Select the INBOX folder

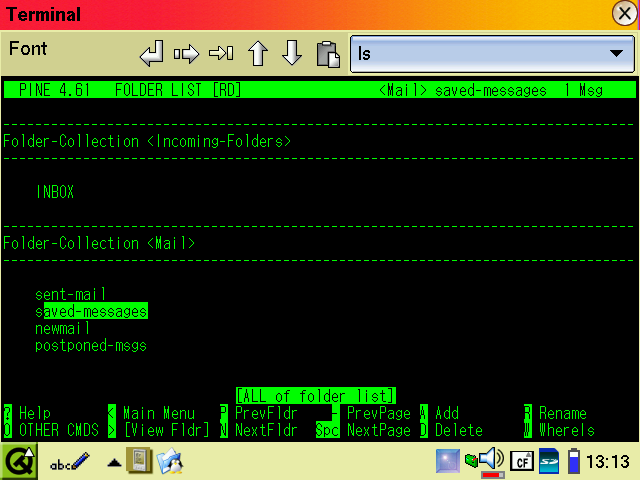click(55, 192)
